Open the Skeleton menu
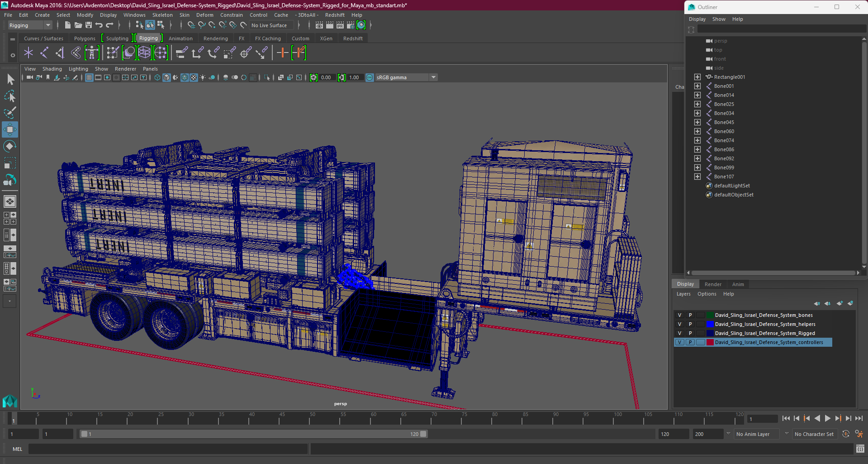This screenshot has height=464, width=868. point(162,15)
